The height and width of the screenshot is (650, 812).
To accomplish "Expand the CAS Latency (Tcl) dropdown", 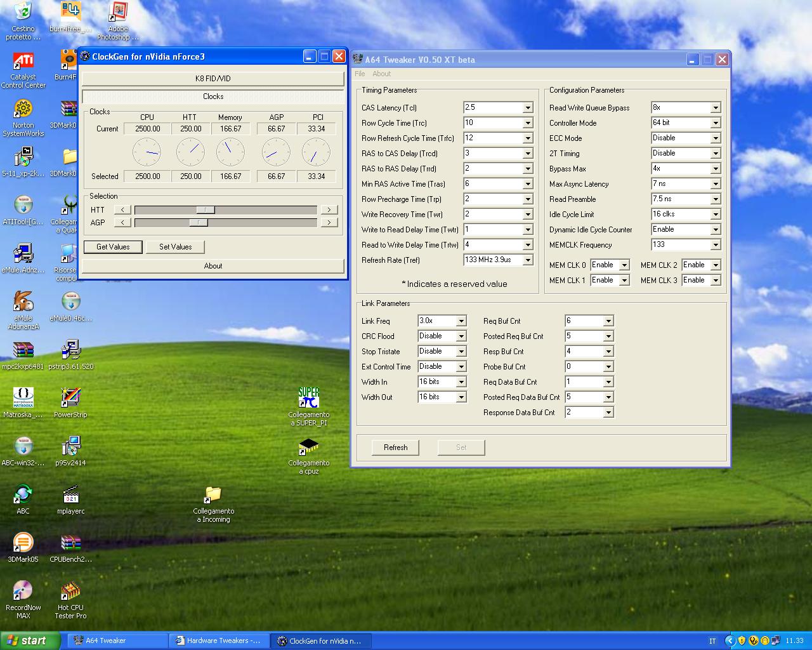I will (528, 108).
